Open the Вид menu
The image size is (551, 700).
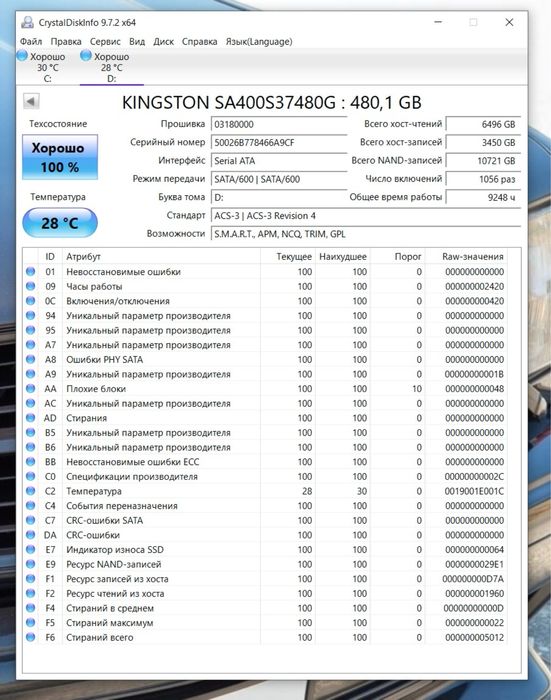pos(137,42)
